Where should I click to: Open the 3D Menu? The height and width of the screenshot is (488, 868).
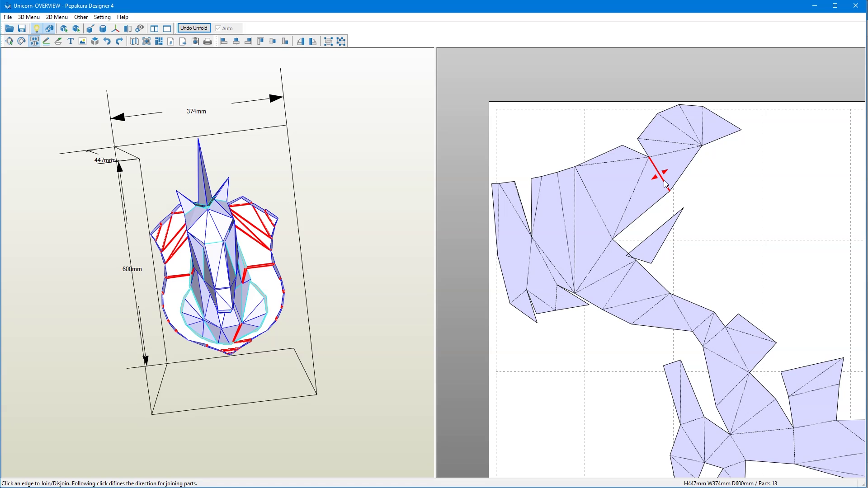point(28,17)
